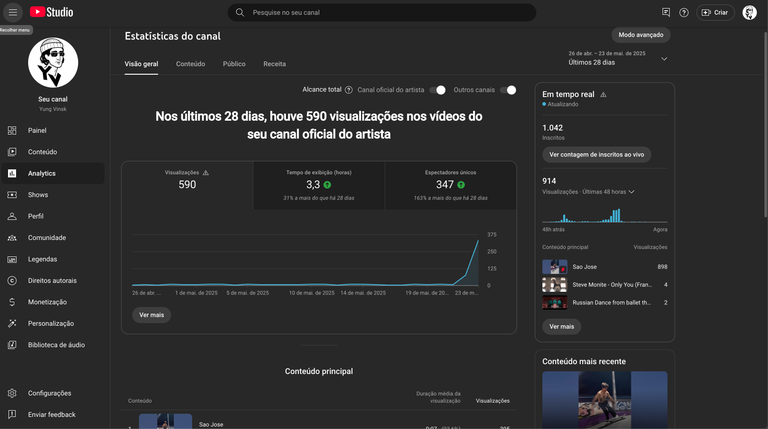Screen dimensions: 768x429
Task: Click warning icon beside Em tempo real
Action: click(x=603, y=95)
